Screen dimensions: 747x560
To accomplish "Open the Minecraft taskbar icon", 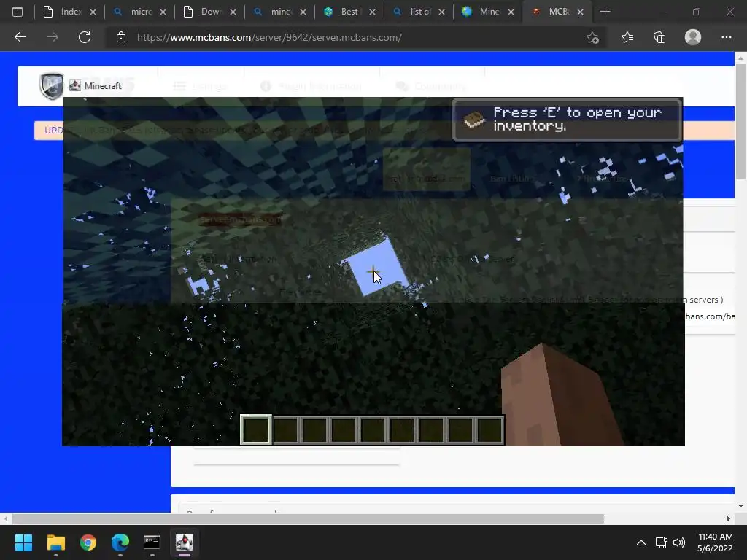I will pyautogui.click(x=185, y=542).
